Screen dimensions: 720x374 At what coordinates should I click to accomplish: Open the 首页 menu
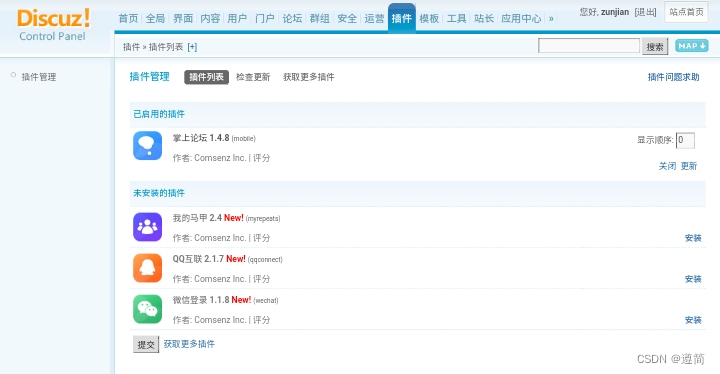pos(128,18)
